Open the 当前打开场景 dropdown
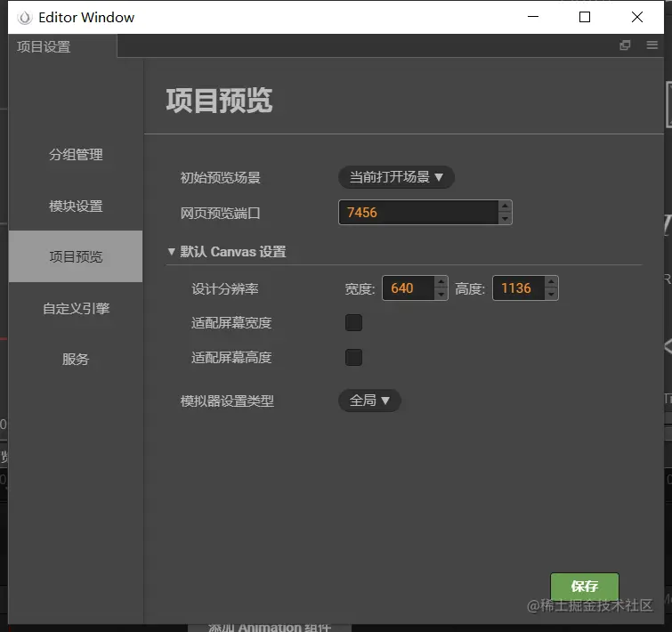The width and height of the screenshot is (672, 632). coord(396,177)
